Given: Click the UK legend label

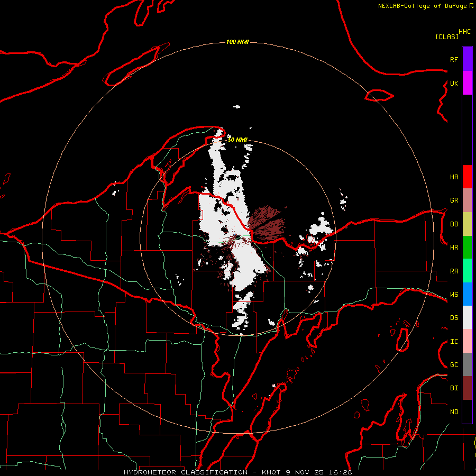Looking at the screenshot, I should pos(454,84).
